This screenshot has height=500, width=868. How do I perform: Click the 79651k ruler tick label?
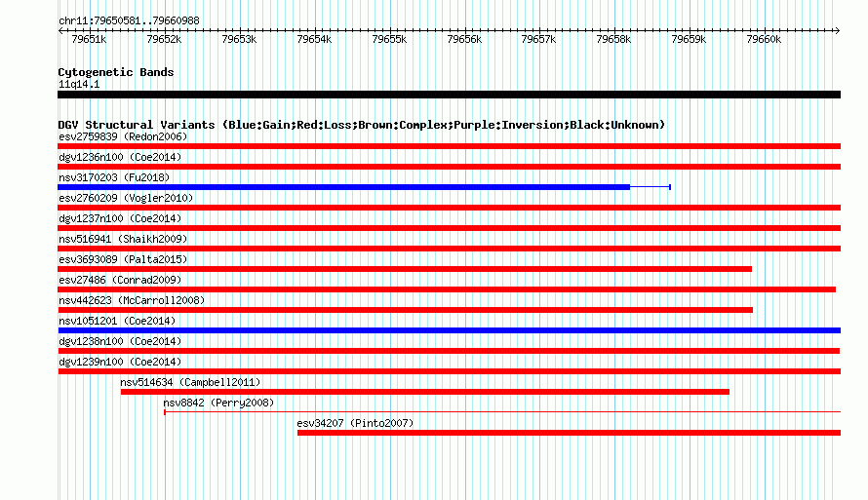(x=89, y=39)
